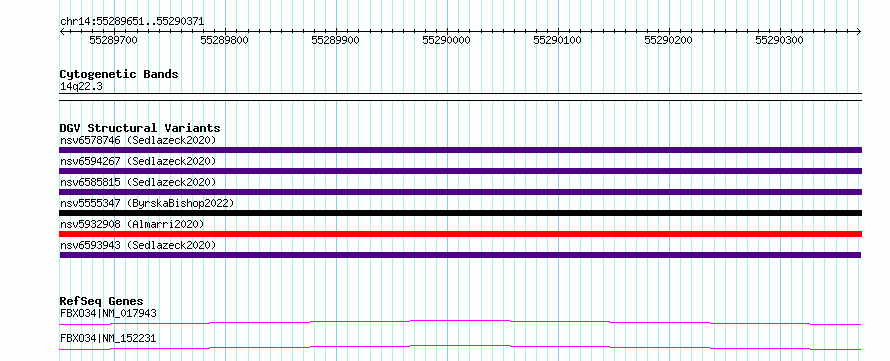Click the 55290000 ruler position label
Image resolution: width=890 pixels, height=361 pixels.
click(x=447, y=41)
